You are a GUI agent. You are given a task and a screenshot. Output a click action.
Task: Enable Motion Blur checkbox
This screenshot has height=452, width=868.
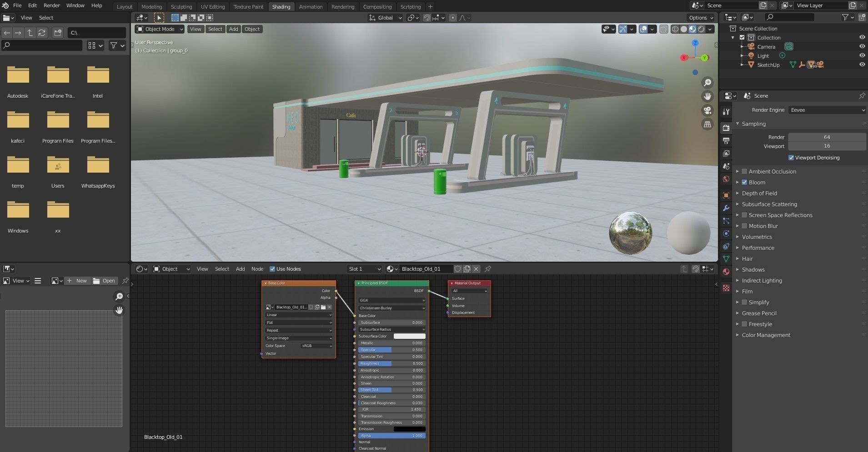(744, 226)
